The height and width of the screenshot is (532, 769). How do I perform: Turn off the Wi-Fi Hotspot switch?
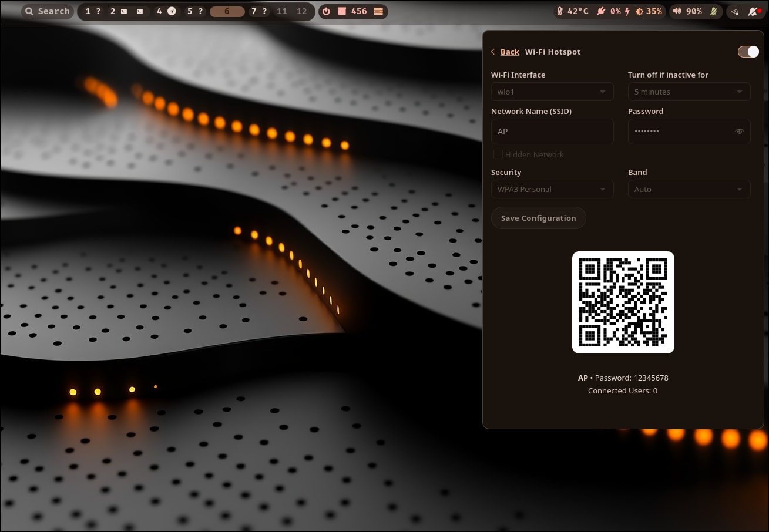(748, 52)
